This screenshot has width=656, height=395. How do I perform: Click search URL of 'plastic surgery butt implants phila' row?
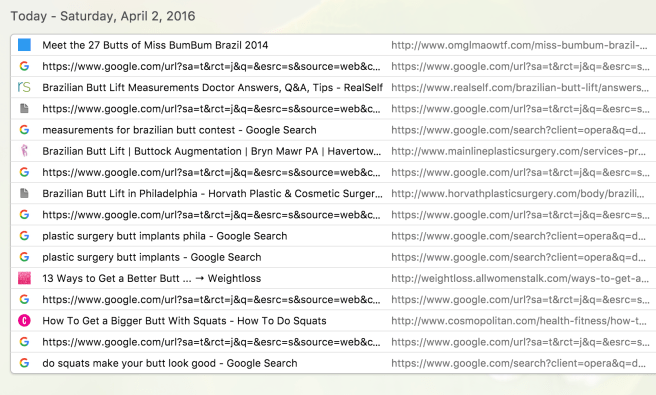click(x=519, y=236)
